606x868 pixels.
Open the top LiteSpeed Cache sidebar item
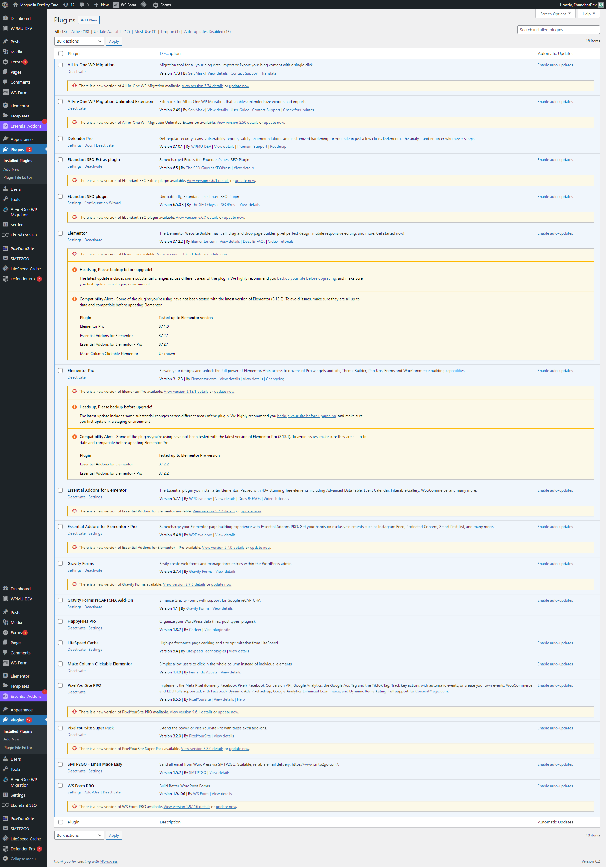point(25,269)
